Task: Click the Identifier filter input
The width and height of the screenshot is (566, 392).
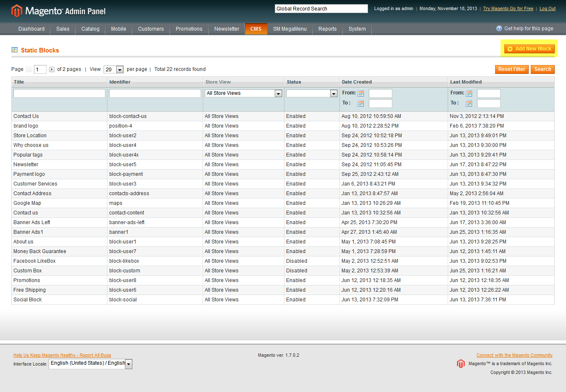Action: (x=155, y=93)
